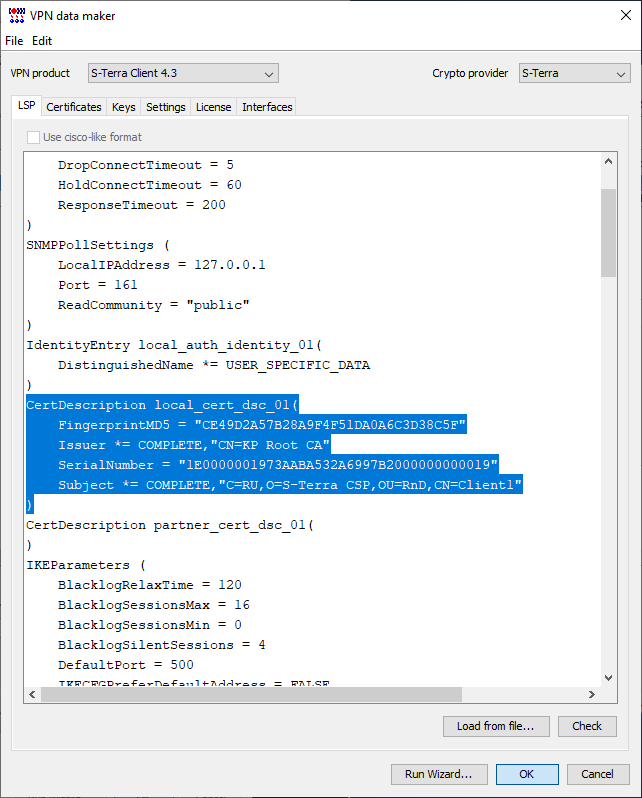The image size is (642, 798).
Task: Click the vertical scrollbar down arrow
Action: (608, 677)
